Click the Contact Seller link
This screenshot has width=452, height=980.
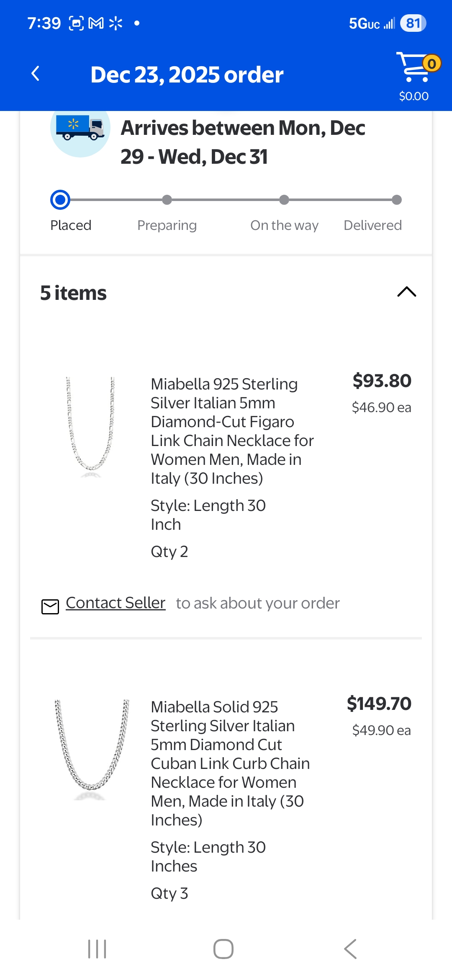[x=116, y=603]
